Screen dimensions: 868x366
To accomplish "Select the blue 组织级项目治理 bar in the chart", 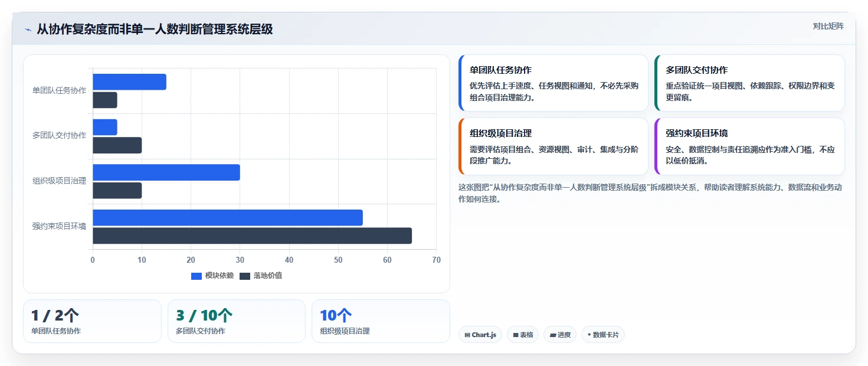I will click(166, 172).
